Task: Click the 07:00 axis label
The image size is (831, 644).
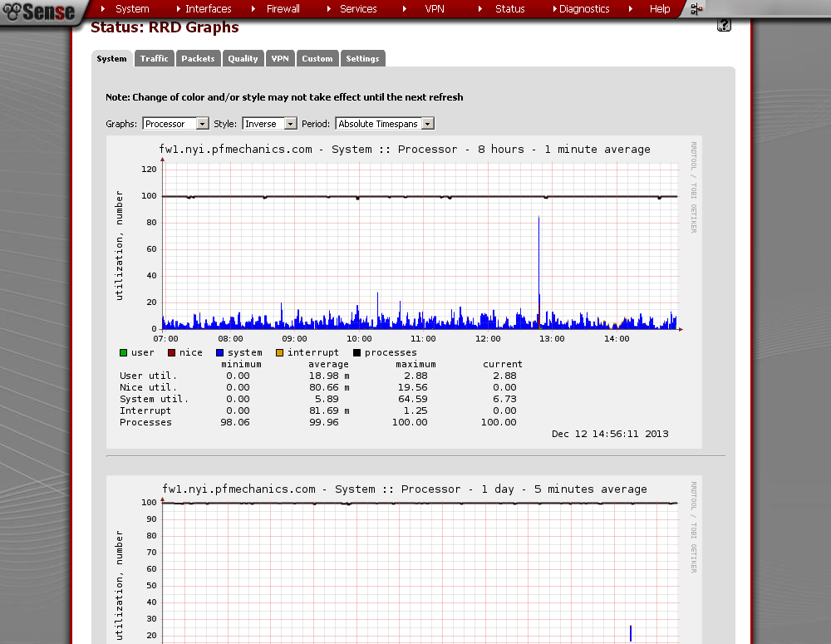Action: [x=166, y=339]
